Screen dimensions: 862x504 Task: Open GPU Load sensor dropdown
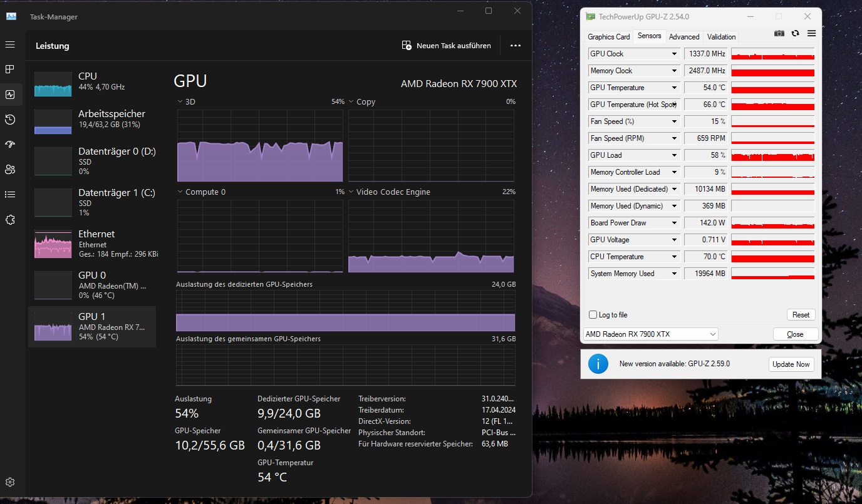tap(675, 155)
